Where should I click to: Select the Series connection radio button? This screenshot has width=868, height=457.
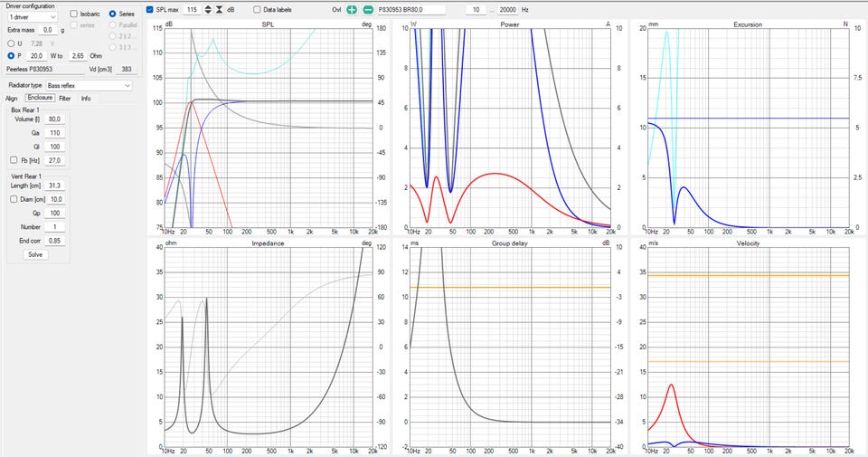point(113,14)
